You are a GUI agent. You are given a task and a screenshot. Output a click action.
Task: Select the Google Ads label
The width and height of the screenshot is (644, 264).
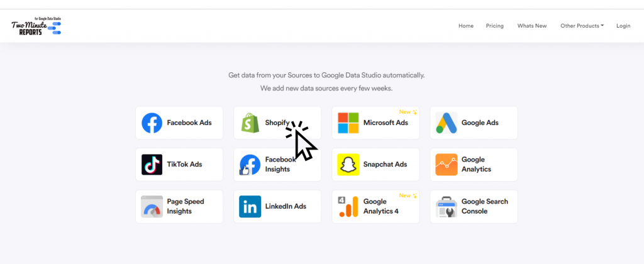480,123
